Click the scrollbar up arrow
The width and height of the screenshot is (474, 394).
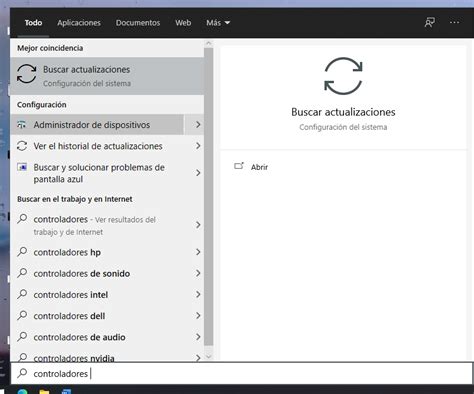[x=209, y=43]
